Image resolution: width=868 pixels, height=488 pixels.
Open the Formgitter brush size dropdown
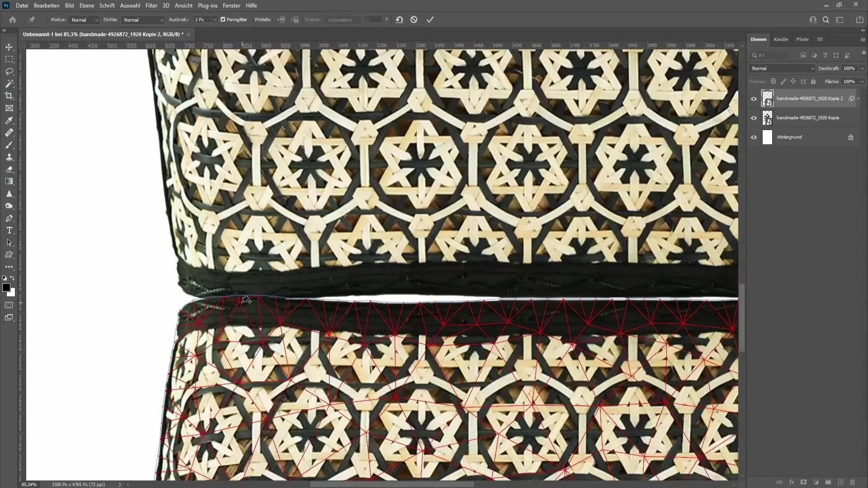point(215,20)
